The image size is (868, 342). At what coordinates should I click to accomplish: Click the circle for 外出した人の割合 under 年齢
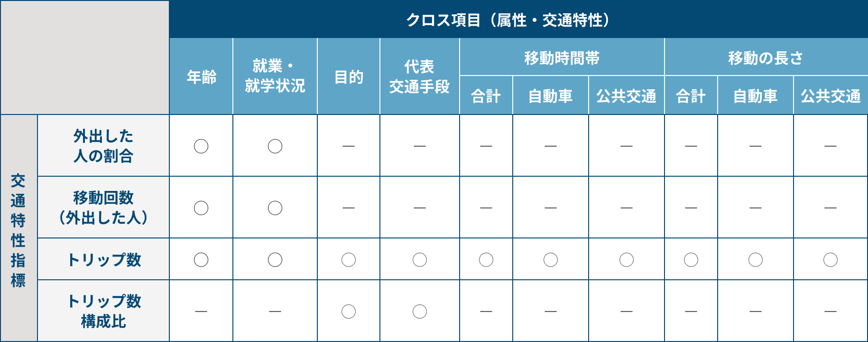click(201, 146)
